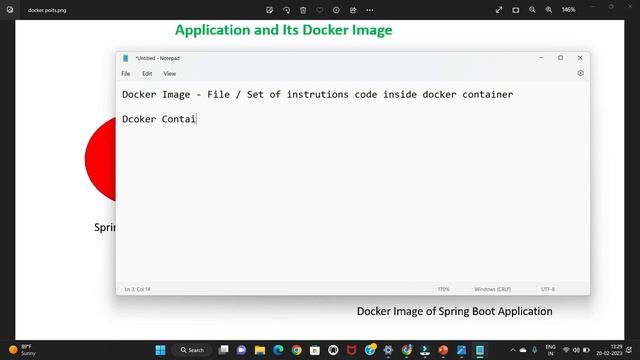Click the Notepad icon in its title bar
The height and width of the screenshot is (360, 640).
pyautogui.click(x=126, y=58)
